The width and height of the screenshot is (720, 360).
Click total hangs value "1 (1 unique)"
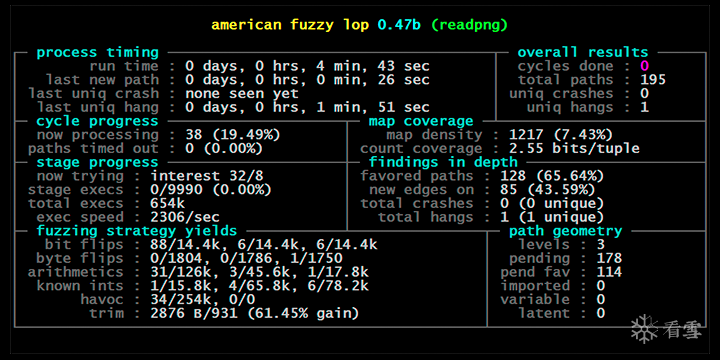coord(552,217)
